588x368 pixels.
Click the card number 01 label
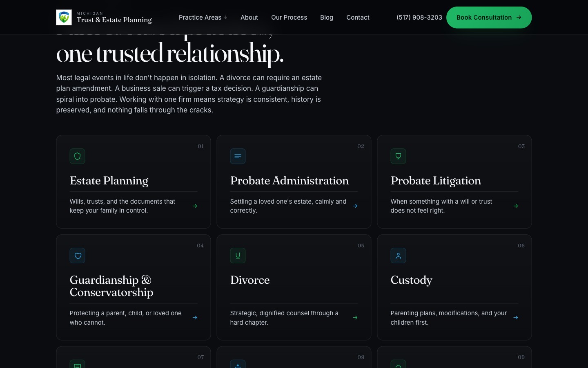201,146
